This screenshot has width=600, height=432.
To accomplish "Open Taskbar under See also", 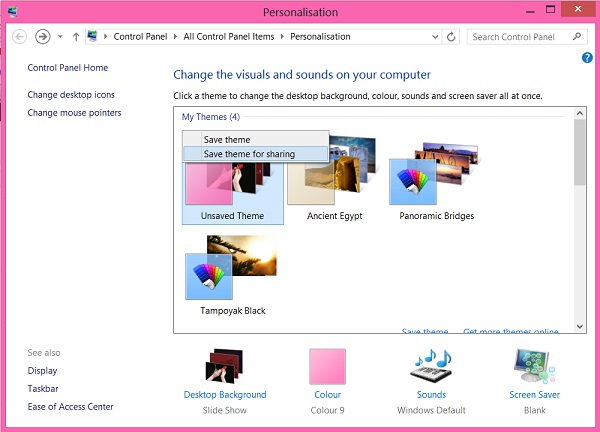I will 43,389.
